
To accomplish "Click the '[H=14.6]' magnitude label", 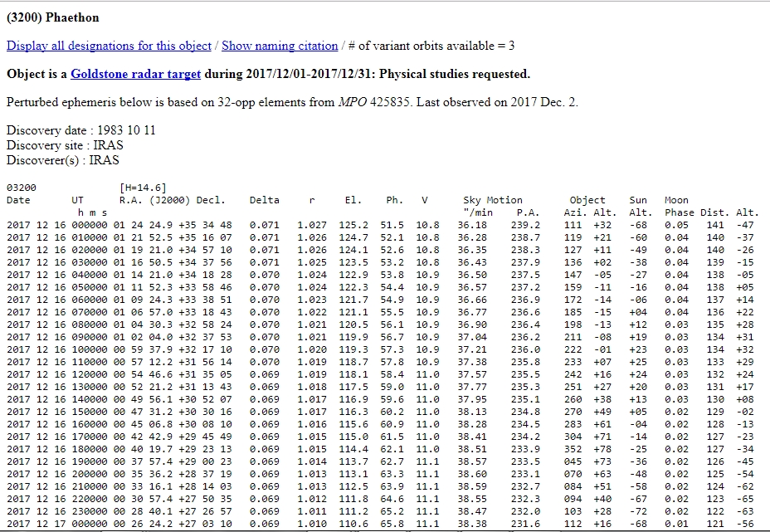I will pos(143,188).
